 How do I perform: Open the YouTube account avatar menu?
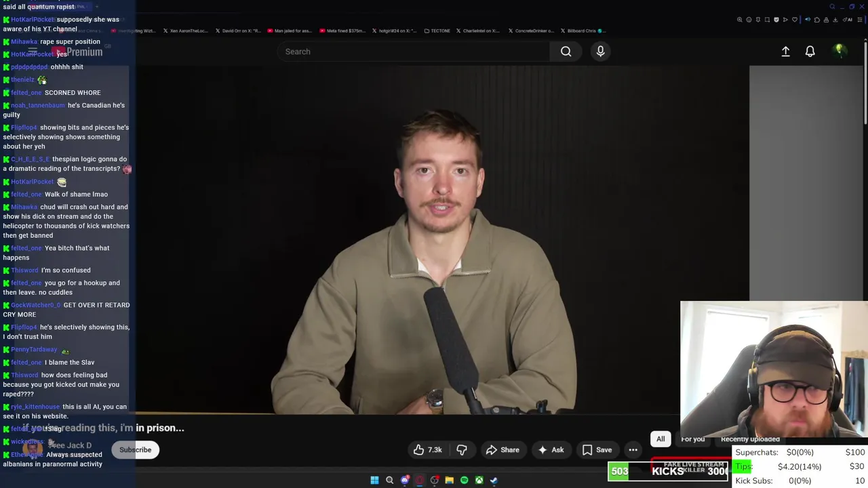[839, 51]
